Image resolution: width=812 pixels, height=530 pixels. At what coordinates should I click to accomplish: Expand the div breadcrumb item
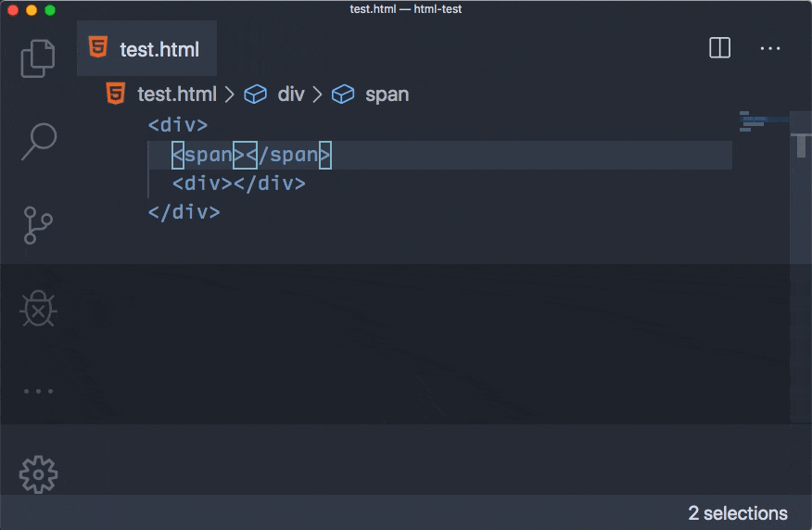point(290,95)
